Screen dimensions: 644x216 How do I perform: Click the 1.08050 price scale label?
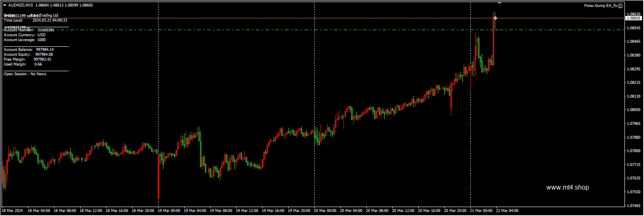coord(633,110)
